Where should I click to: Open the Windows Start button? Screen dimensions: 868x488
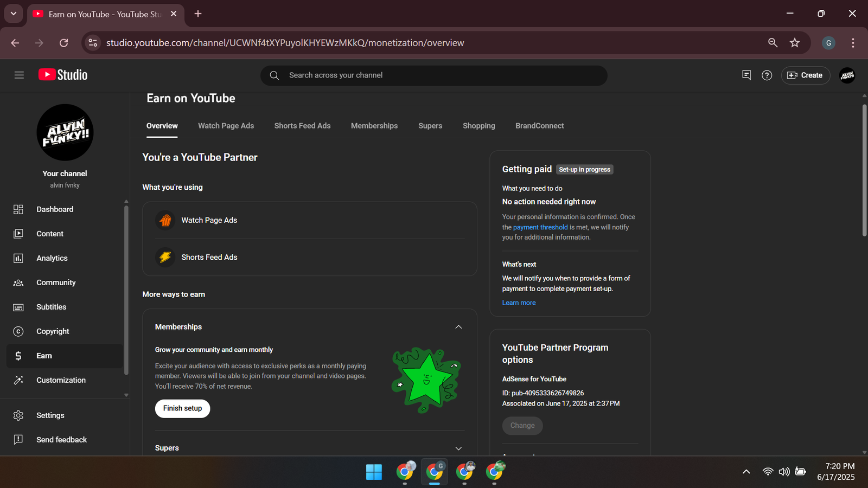[x=374, y=472]
